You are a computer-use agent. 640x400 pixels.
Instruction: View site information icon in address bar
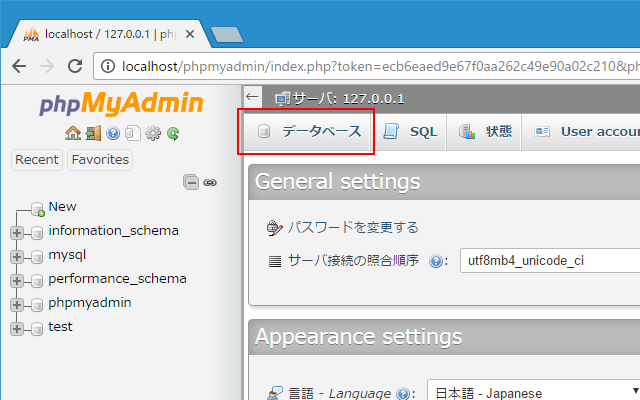(x=108, y=66)
